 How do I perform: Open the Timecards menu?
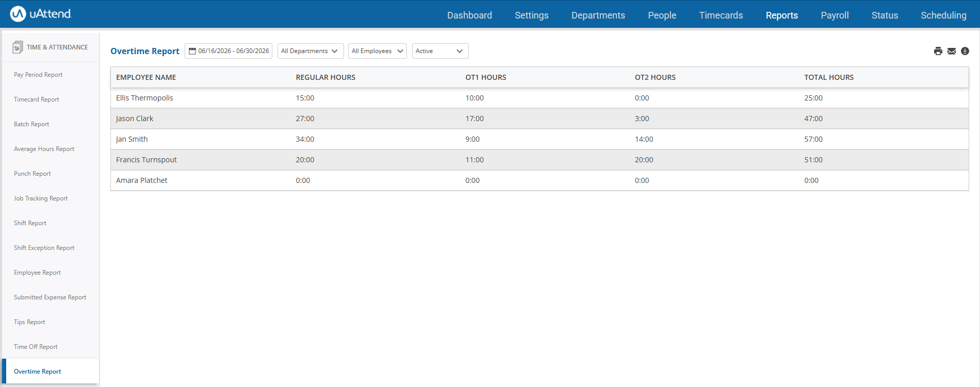[721, 15]
